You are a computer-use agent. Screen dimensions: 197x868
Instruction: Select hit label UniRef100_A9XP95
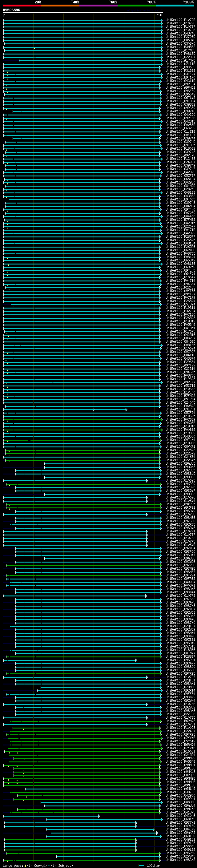180,504
